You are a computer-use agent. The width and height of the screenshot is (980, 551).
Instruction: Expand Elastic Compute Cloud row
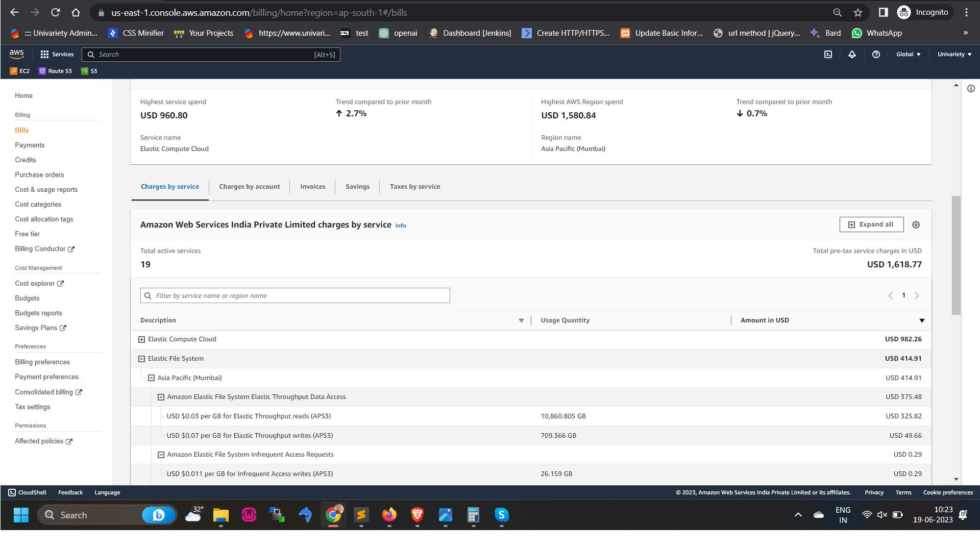point(142,339)
